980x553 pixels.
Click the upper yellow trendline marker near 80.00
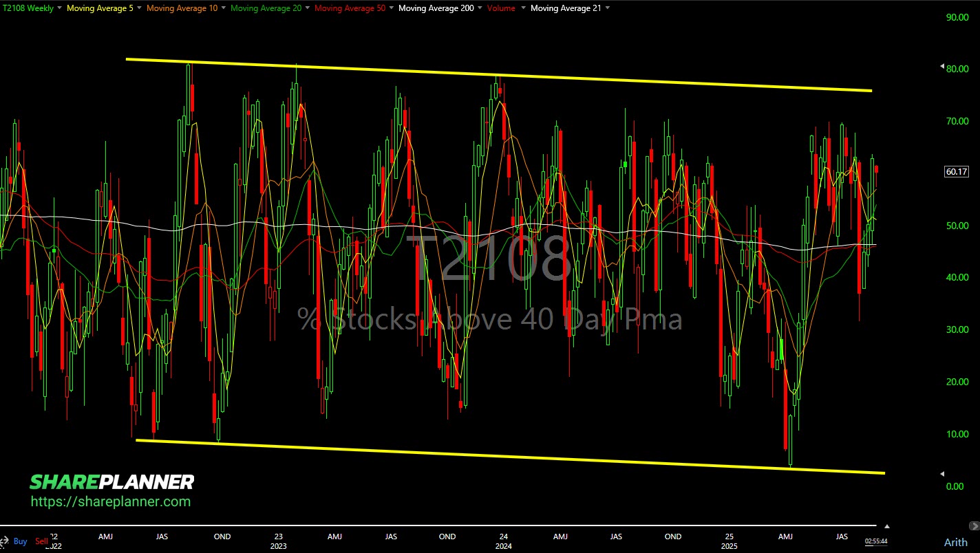(x=942, y=67)
